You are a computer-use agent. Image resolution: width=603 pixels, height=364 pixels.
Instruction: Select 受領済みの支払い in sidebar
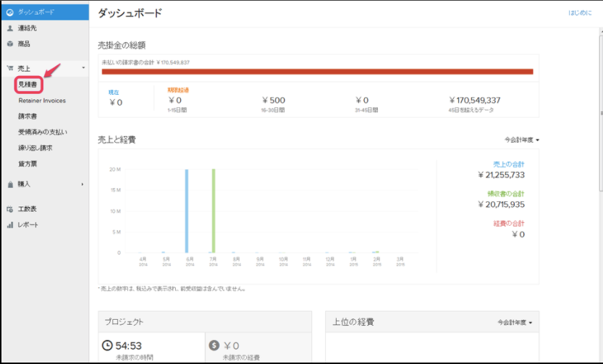click(43, 132)
